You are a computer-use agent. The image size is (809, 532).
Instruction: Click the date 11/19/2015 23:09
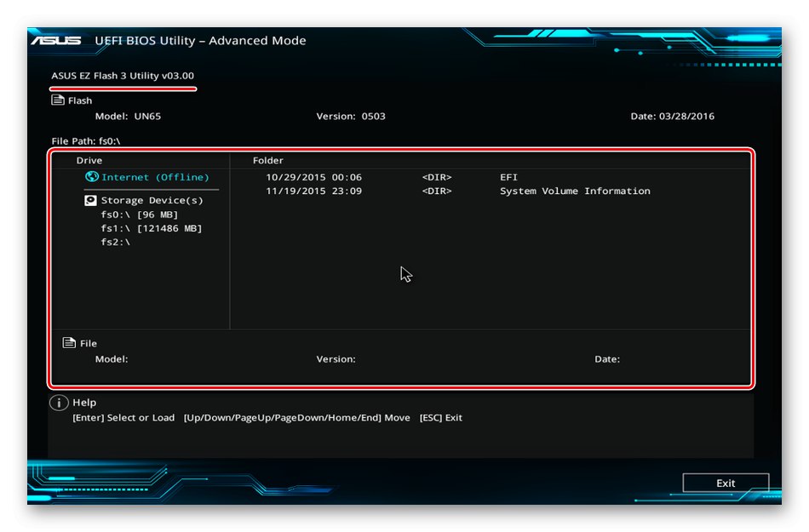pyautogui.click(x=313, y=191)
